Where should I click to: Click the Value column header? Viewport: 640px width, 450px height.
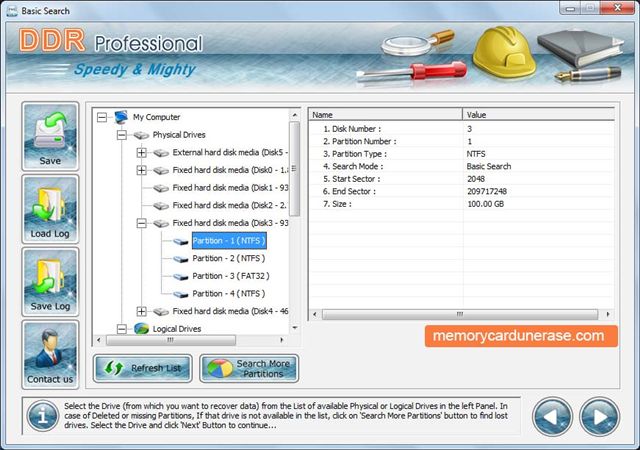538,115
